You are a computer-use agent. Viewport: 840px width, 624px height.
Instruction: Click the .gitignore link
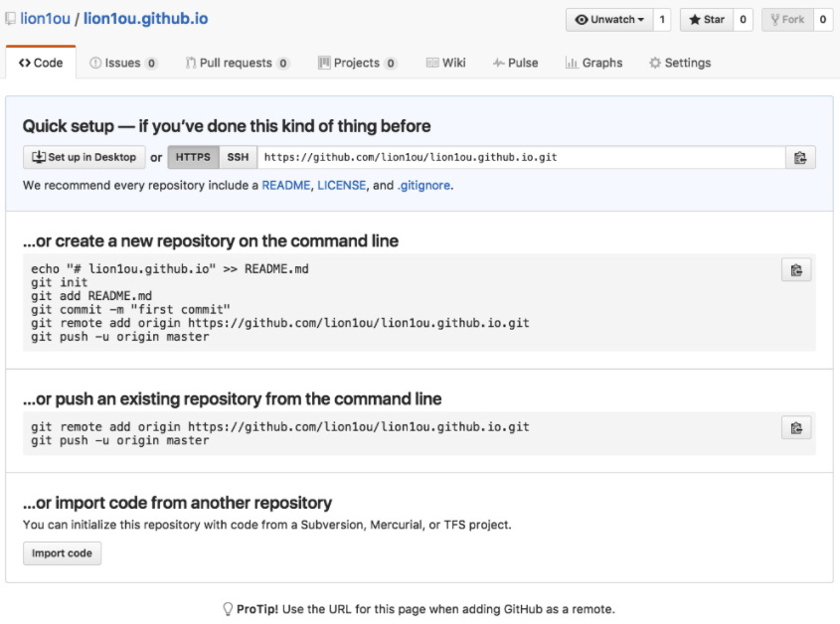[x=424, y=185]
